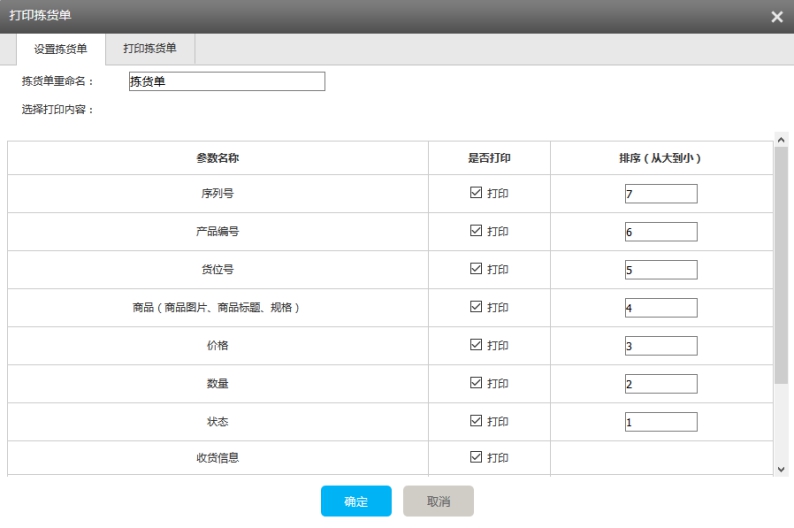
Task: Click the 取消 button
Action: pyautogui.click(x=438, y=501)
